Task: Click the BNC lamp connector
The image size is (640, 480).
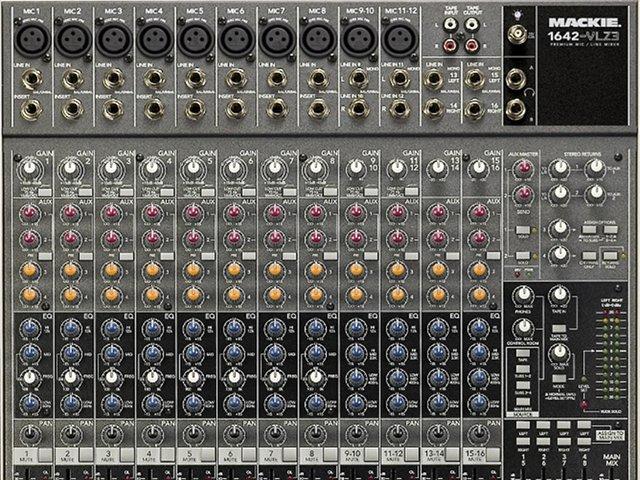Action: (x=517, y=34)
